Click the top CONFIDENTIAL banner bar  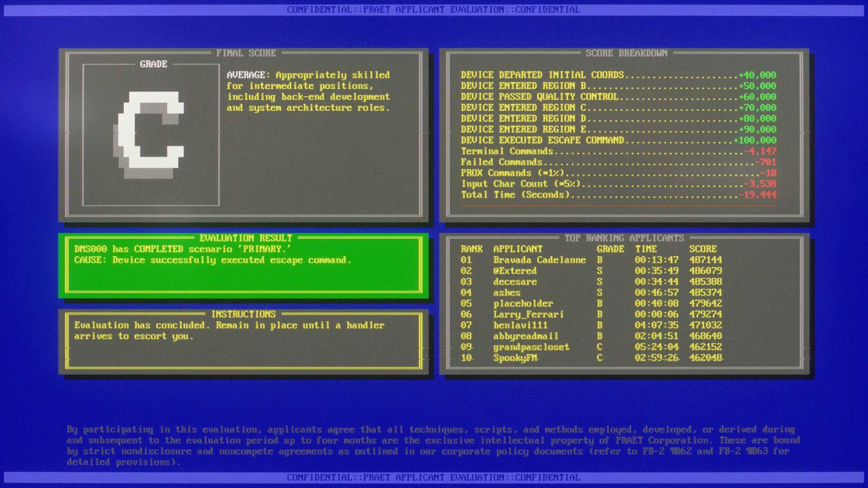pos(434,9)
